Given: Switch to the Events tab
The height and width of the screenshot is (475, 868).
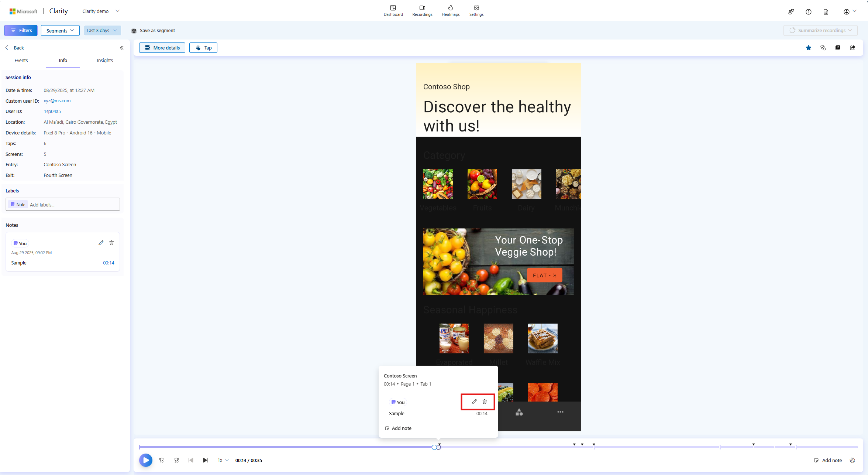Looking at the screenshot, I should coord(21,60).
